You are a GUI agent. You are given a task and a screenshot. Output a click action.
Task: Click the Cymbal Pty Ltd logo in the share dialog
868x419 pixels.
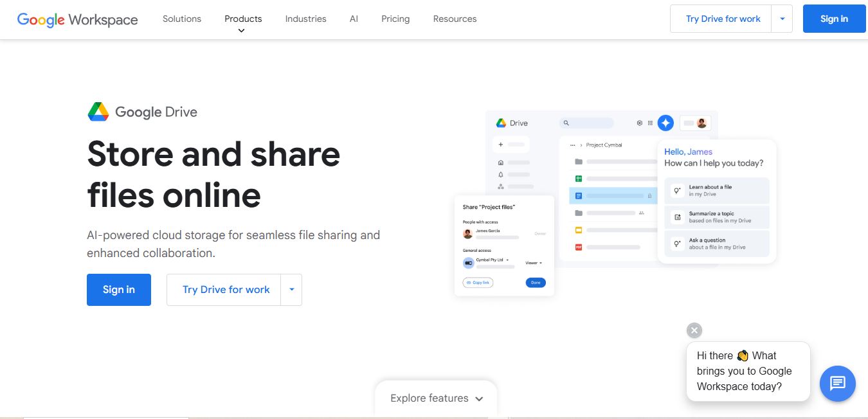point(469,263)
